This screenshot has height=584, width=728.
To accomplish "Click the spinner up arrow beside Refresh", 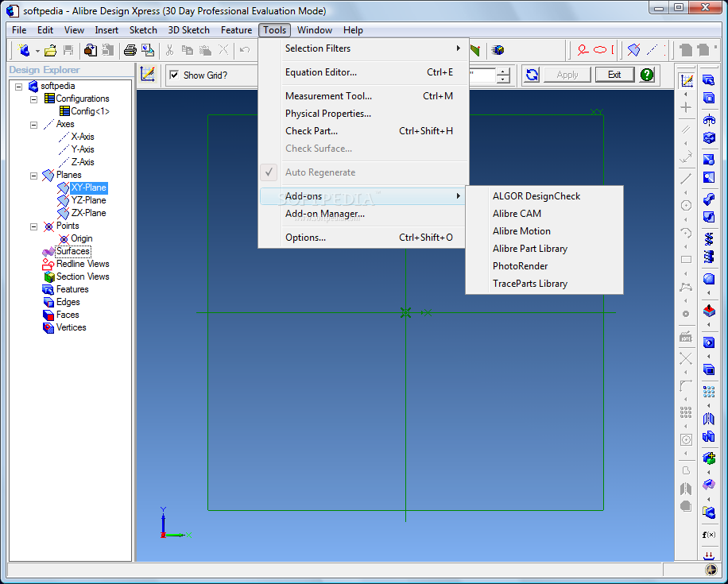I will (503, 72).
